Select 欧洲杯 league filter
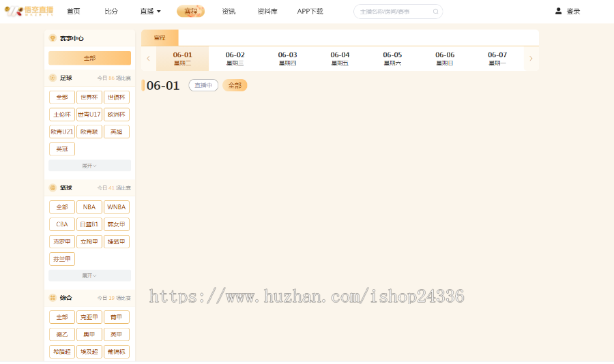This screenshot has width=614, height=364. click(x=117, y=115)
